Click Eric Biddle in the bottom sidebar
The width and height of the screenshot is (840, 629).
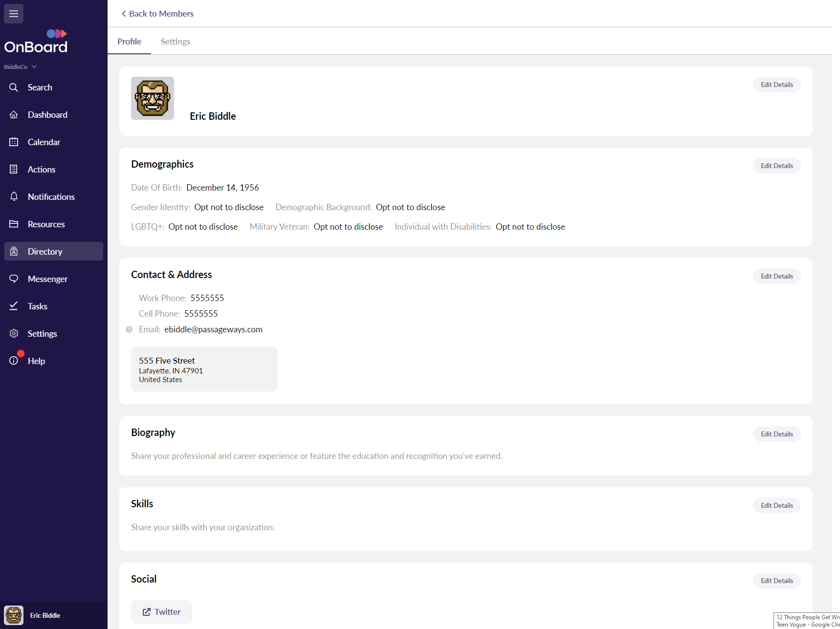click(x=45, y=615)
